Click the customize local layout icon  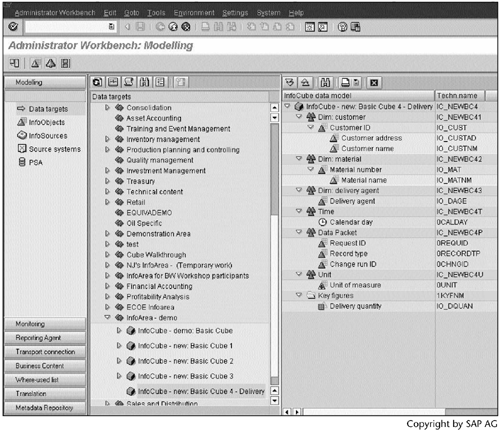[356, 27]
